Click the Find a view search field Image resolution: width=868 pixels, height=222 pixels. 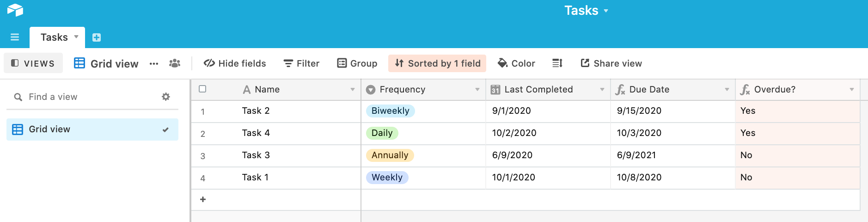click(x=88, y=97)
